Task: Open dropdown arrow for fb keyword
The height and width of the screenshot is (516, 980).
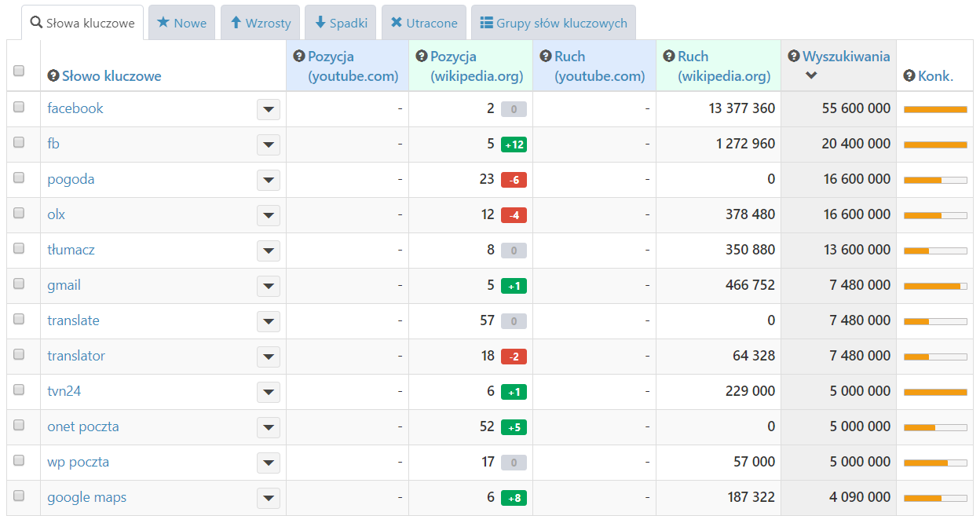Action: 269,145
